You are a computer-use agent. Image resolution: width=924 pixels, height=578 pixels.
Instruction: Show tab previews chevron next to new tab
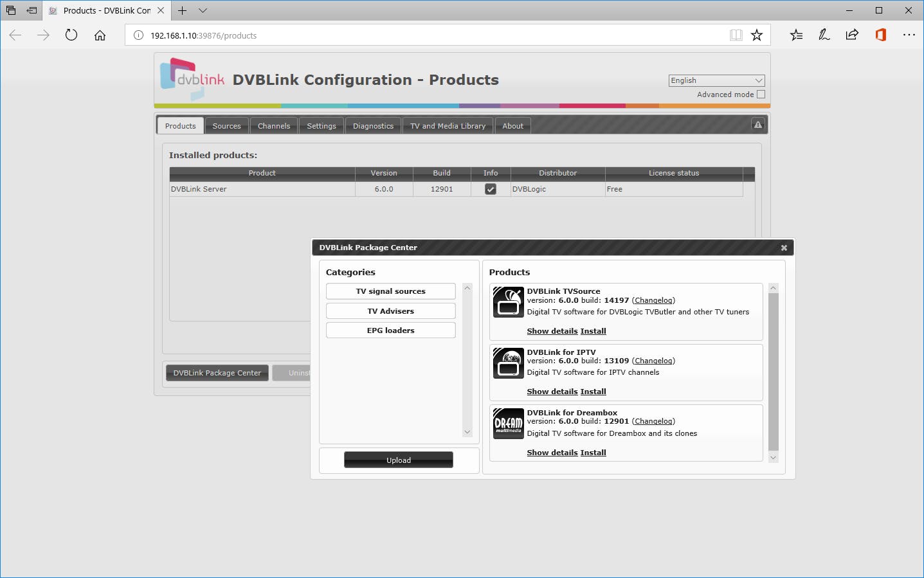[203, 10]
